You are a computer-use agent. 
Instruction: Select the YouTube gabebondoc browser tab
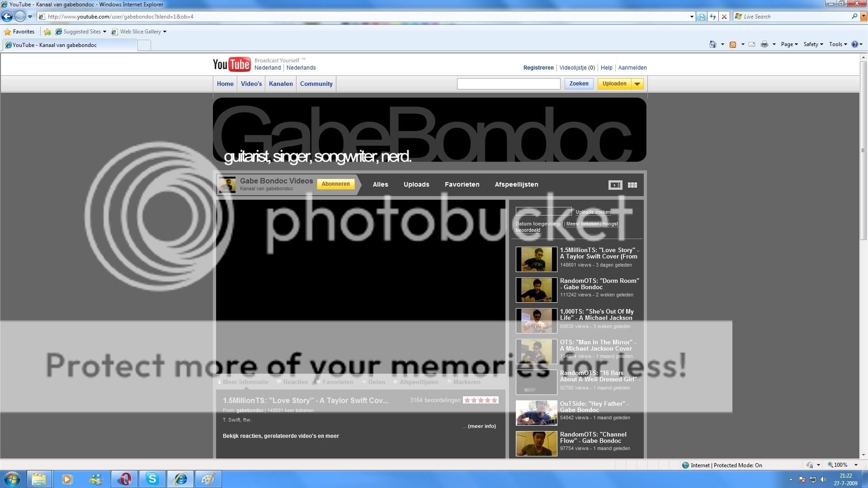[x=70, y=45]
